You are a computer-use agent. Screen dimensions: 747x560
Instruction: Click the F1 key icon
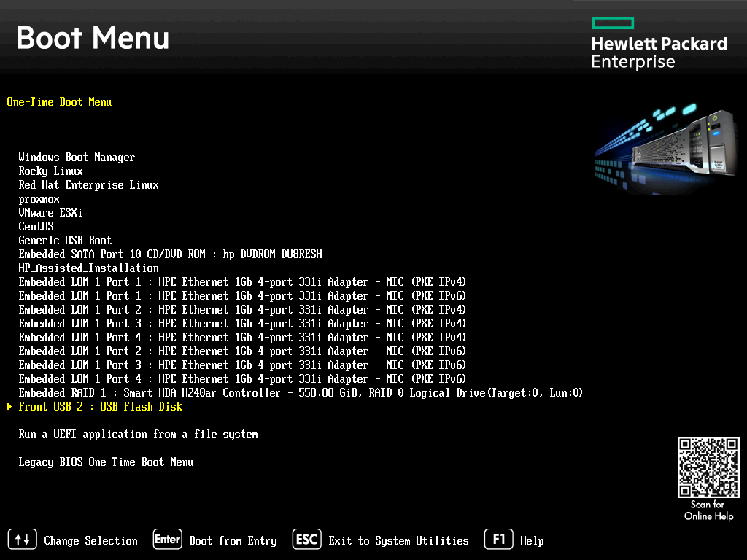point(499,539)
